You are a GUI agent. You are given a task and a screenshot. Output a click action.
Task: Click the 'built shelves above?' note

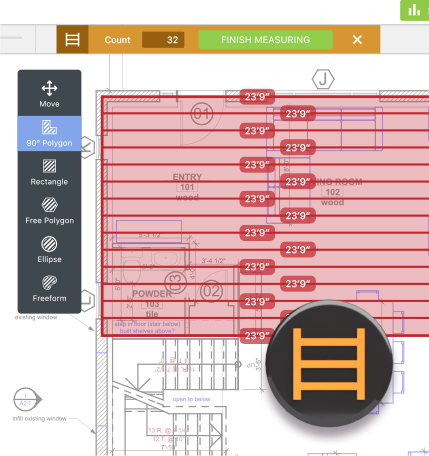coord(147,331)
